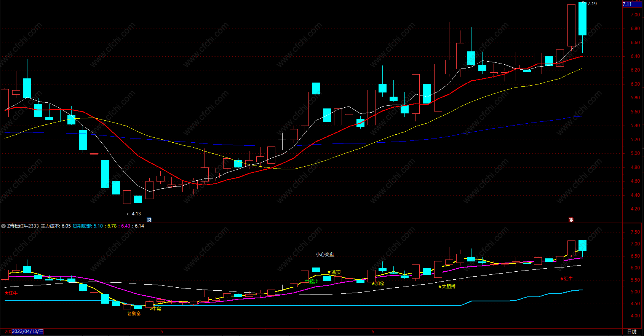Viewport: 644px width, 336px height.
Task: Click the orange 老鼠仓 signal label
Action: click(134, 314)
